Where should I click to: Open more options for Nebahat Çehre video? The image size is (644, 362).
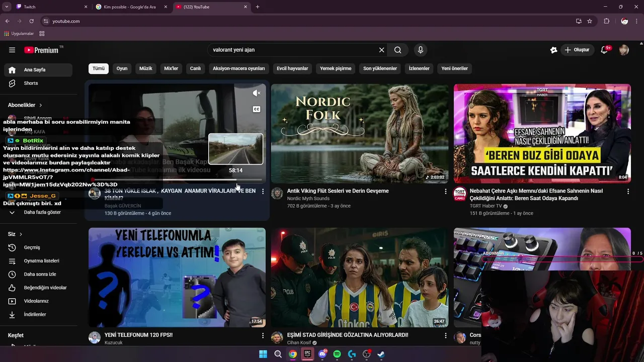pos(628,192)
